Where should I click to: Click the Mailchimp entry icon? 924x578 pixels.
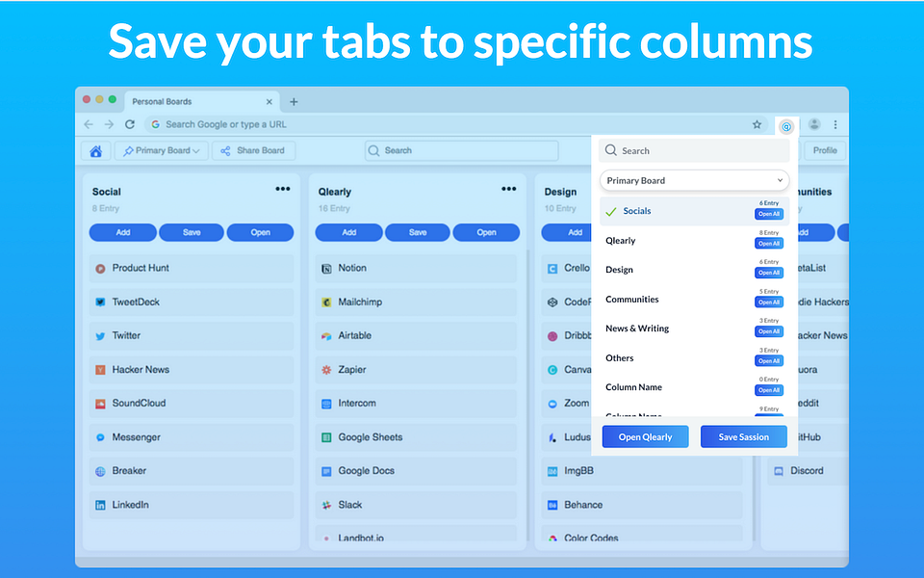[x=326, y=302]
